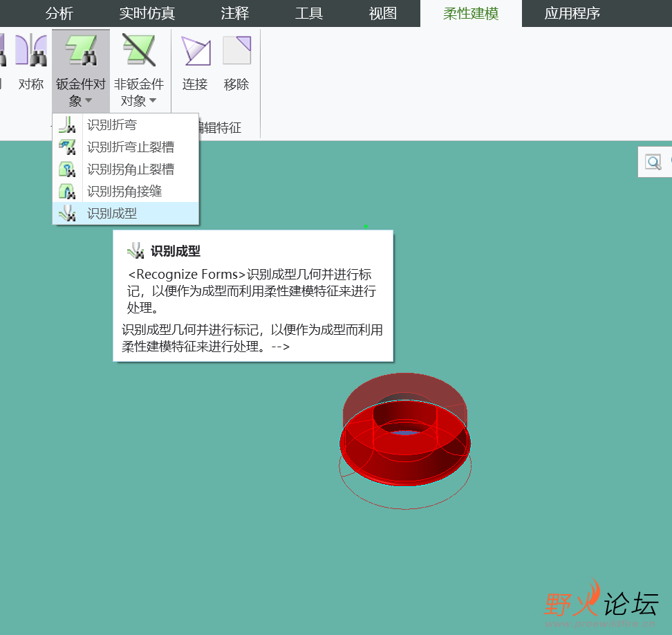The width and height of the screenshot is (672, 635).
Task: Switch to the 实时仿真 tab
Action: [147, 13]
